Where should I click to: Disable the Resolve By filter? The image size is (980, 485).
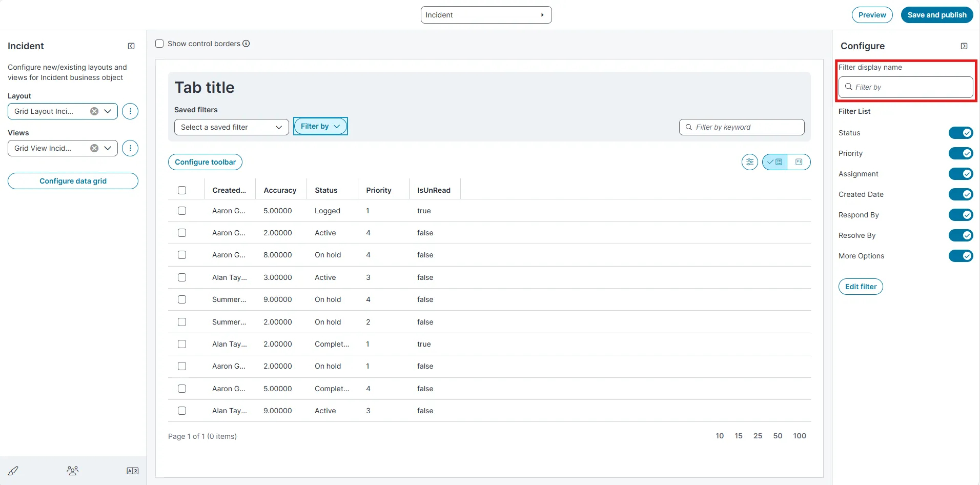click(x=961, y=235)
